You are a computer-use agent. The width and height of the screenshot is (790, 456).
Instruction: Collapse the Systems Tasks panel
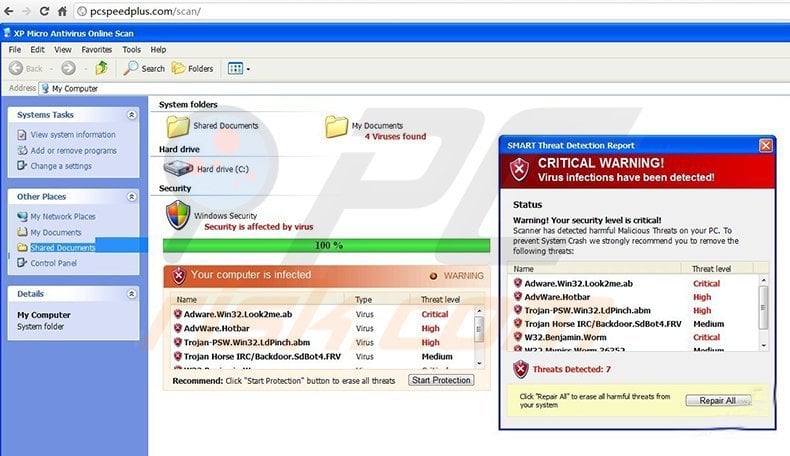tap(131, 115)
